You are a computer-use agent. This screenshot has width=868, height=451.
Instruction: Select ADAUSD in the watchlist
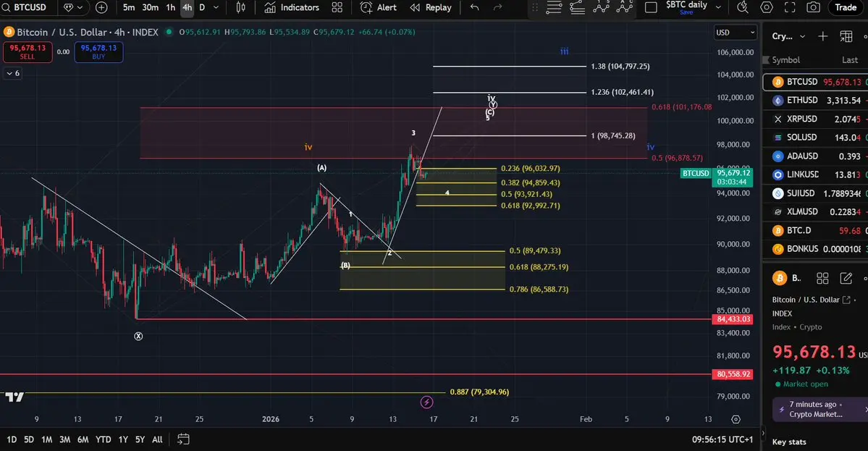tap(815, 156)
